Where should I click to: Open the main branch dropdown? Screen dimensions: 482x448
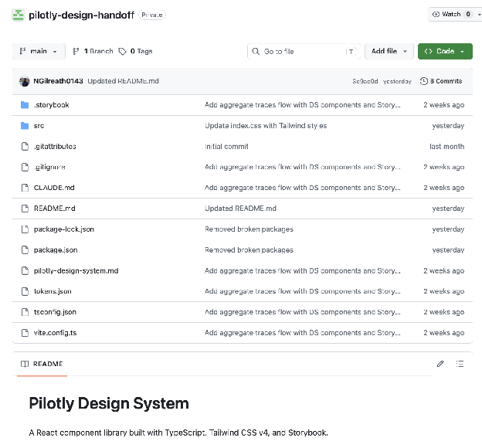[x=39, y=51]
